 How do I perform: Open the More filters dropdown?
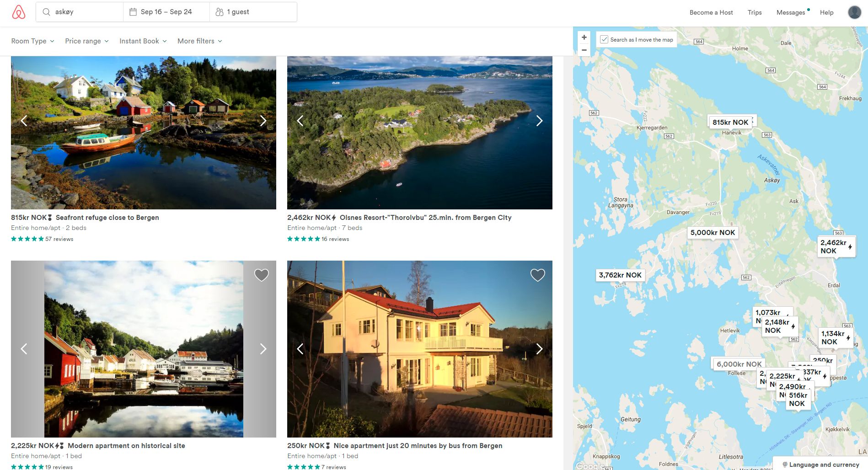tap(199, 41)
